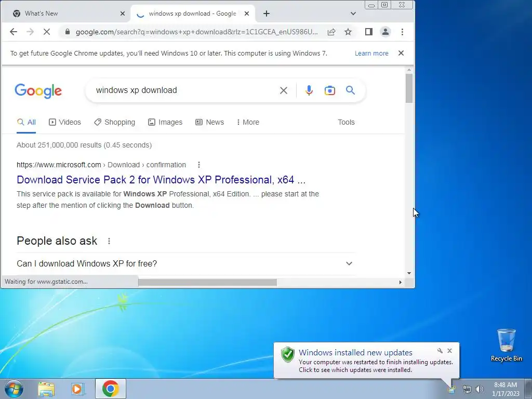Click the vertical scrollbar down arrow
Viewport: 532px width, 399px height.
(x=409, y=273)
